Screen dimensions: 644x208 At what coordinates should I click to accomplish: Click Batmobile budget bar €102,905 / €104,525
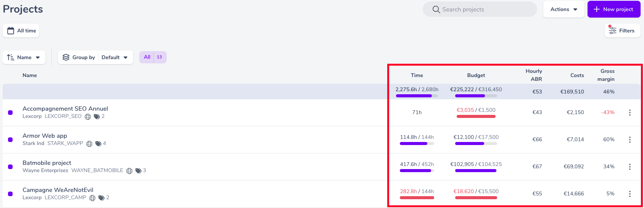click(x=476, y=171)
